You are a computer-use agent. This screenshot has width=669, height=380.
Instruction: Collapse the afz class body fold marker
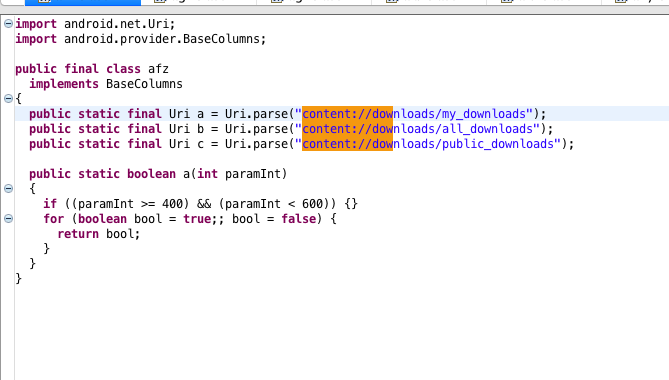coord(8,99)
